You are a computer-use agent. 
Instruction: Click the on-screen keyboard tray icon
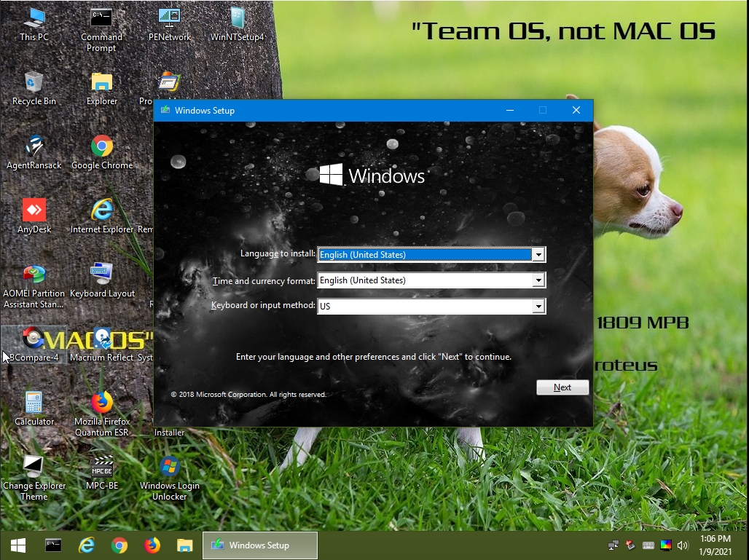click(648, 545)
